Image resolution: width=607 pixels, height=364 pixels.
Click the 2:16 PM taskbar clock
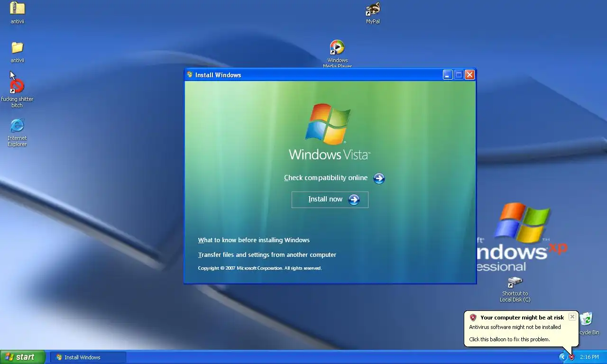click(589, 357)
